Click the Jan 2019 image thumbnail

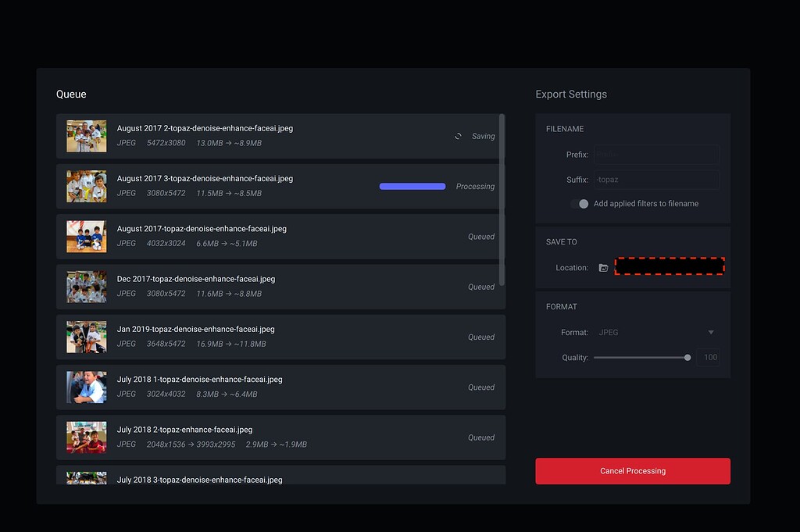click(86, 337)
